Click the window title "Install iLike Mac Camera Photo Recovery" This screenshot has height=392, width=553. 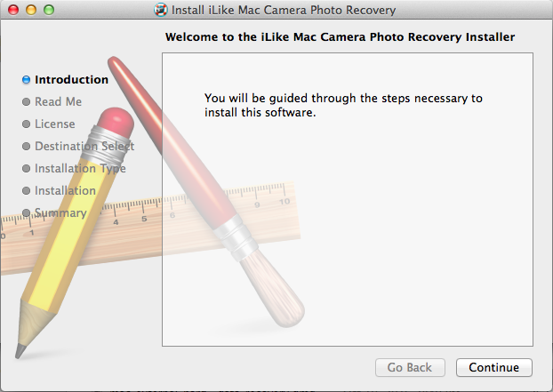[284, 11]
